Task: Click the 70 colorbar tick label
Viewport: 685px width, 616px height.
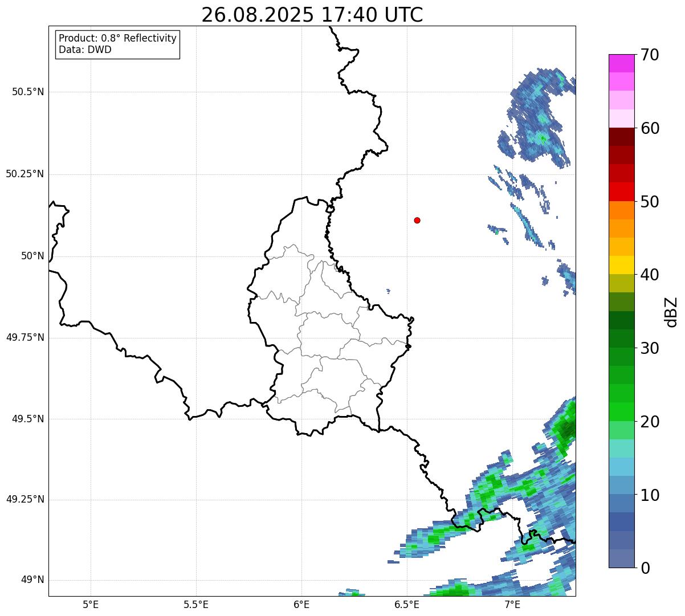Action: point(650,55)
